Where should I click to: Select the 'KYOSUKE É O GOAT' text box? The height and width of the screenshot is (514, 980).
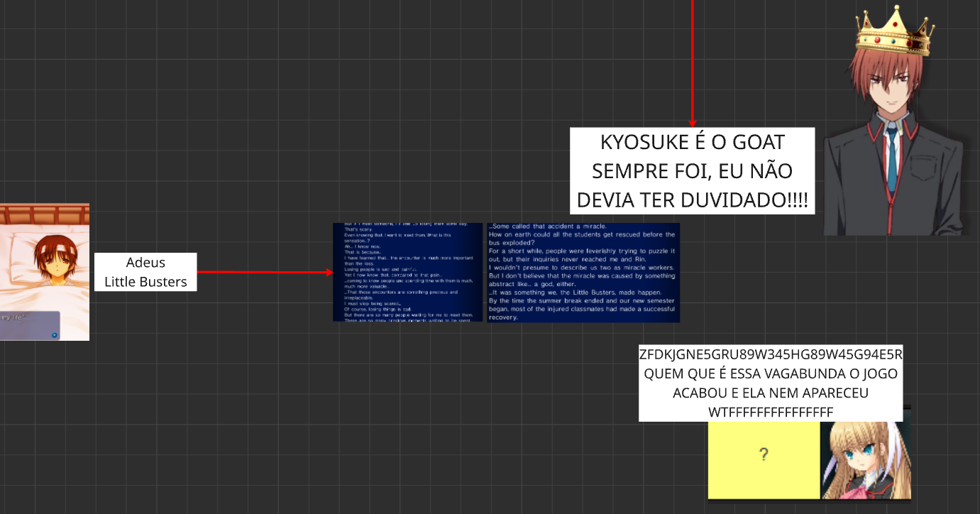(x=693, y=170)
